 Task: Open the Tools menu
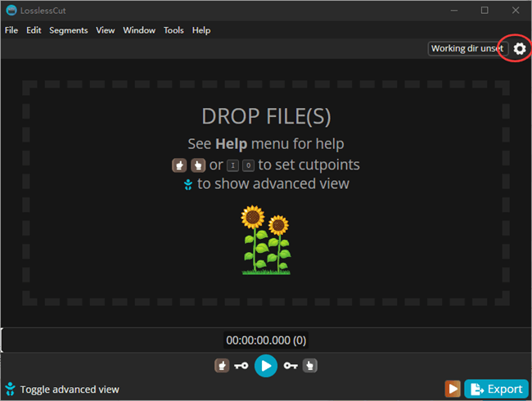coord(174,30)
